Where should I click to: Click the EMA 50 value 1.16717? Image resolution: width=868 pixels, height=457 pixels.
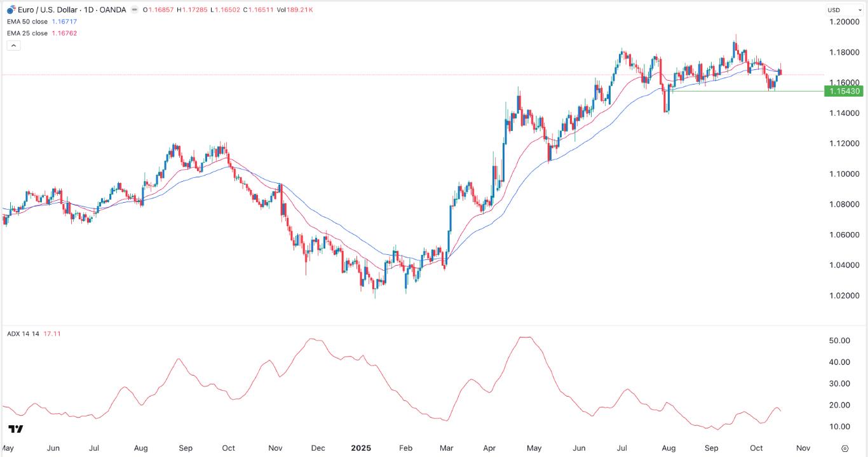click(x=62, y=22)
